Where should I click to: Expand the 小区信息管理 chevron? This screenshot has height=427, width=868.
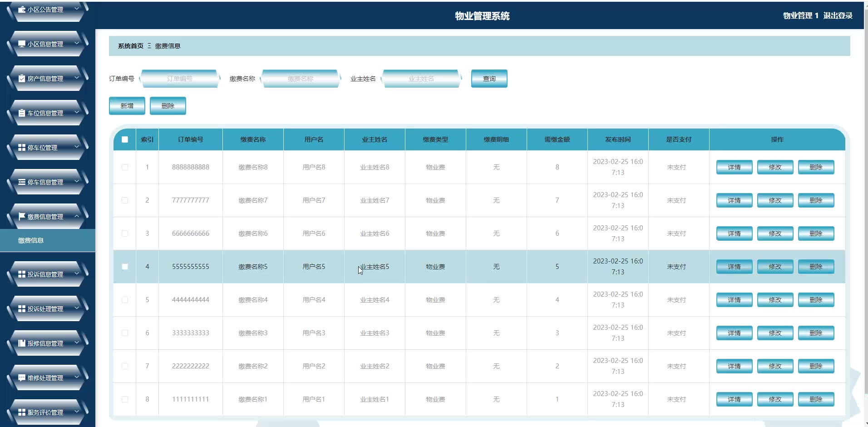pyautogui.click(x=77, y=43)
